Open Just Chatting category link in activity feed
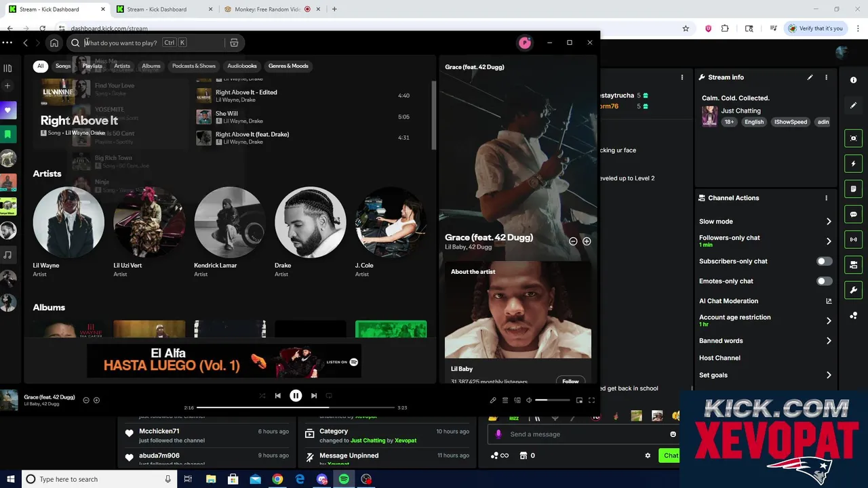Image resolution: width=868 pixels, height=488 pixels. [368, 441]
